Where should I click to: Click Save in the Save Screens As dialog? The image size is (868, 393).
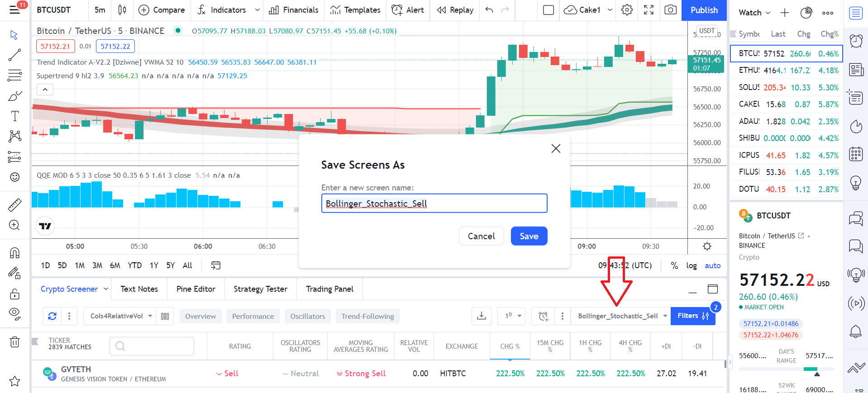529,236
